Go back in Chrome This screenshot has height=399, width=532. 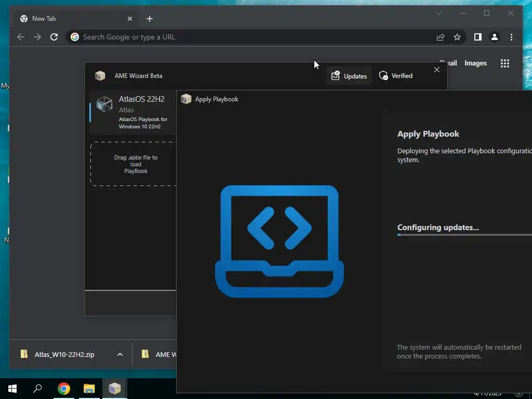(21, 37)
